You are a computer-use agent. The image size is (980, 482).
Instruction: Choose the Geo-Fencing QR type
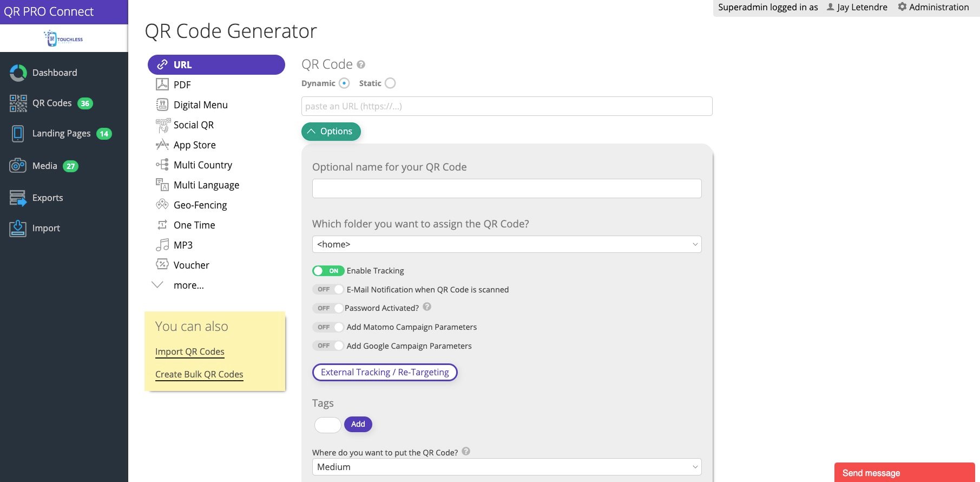[x=200, y=205]
